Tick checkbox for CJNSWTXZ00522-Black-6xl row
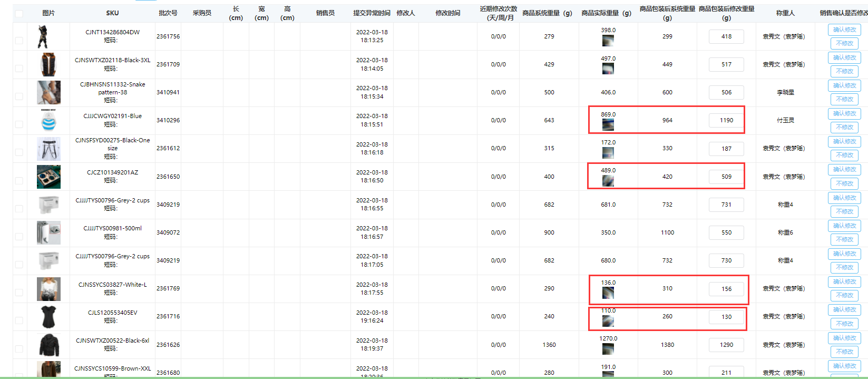868x379 pixels. click(19, 348)
